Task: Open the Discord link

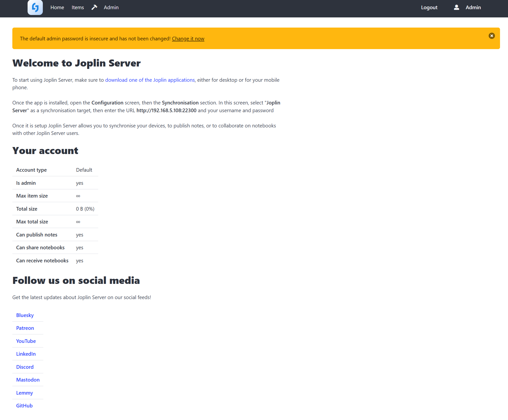Action: click(25, 367)
